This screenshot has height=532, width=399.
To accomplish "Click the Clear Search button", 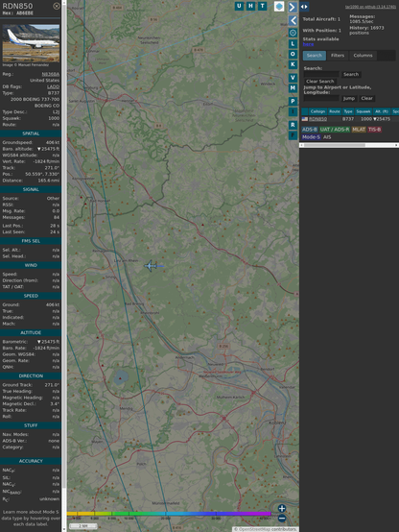I will 320,81.
